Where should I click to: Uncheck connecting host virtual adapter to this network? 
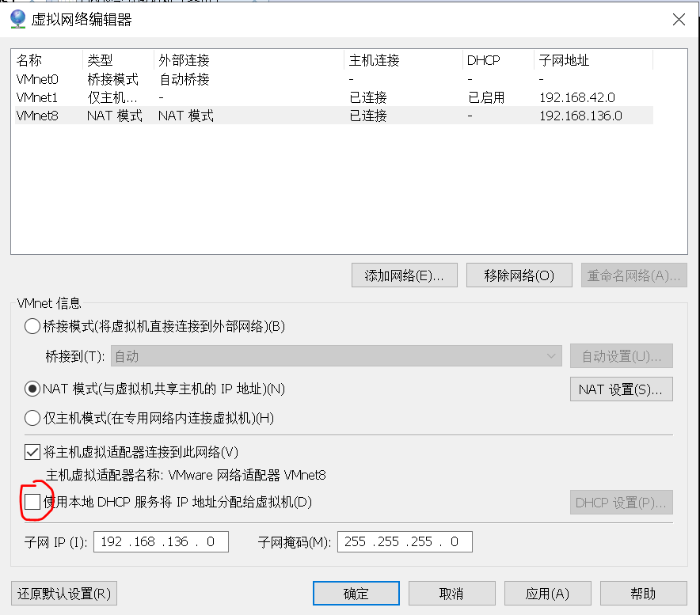32,451
